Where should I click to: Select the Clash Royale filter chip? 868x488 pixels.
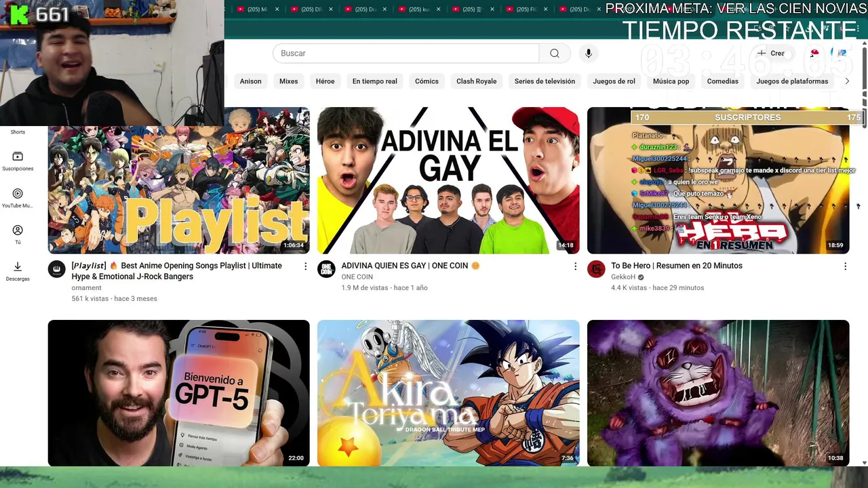click(476, 81)
